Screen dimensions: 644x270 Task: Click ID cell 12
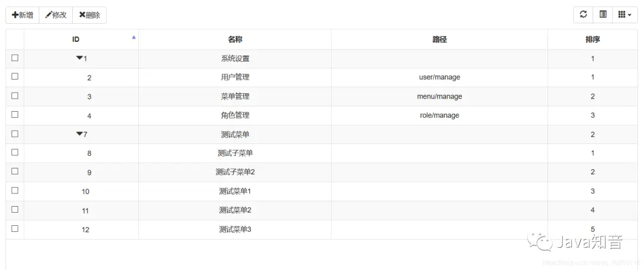point(81,229)
